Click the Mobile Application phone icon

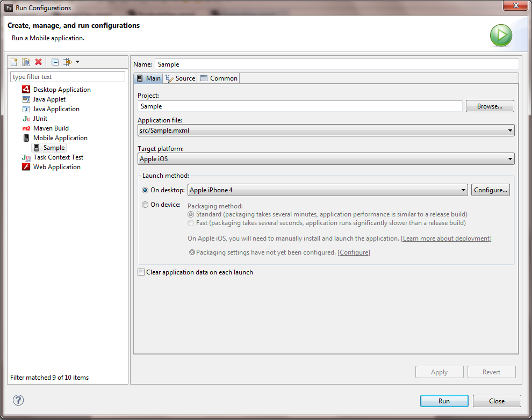point(26,138)
